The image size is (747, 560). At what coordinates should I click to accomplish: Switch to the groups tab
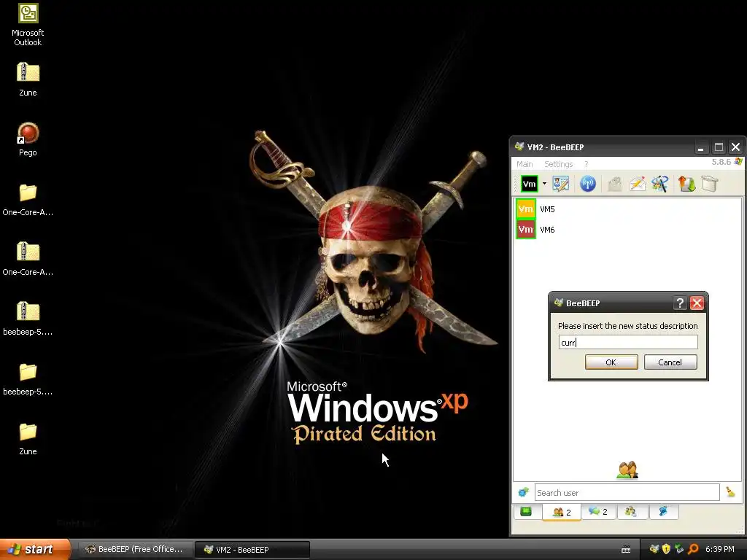pos(631,511)
